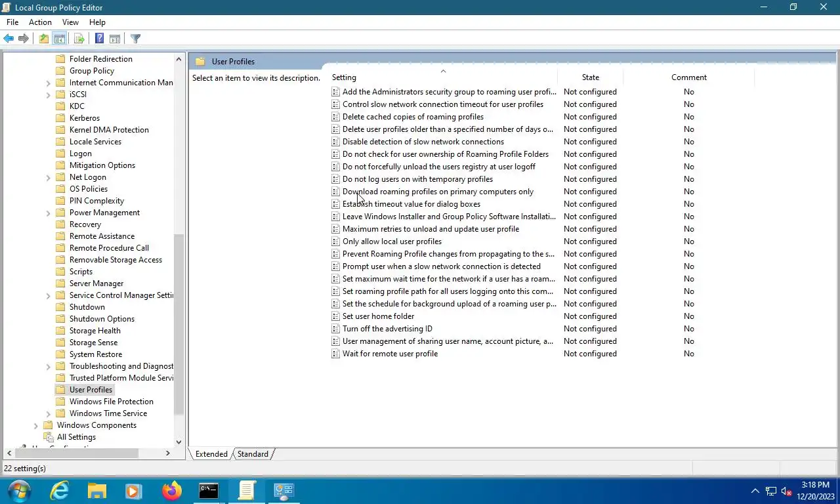Click the policy icon beside Turn off the advertising ID

[x=335, y=329]
